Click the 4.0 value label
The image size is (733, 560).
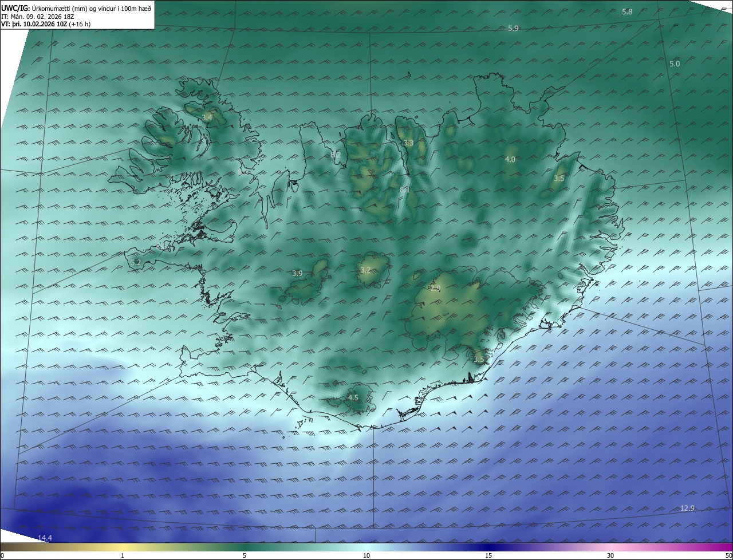[x=510, y=160]
